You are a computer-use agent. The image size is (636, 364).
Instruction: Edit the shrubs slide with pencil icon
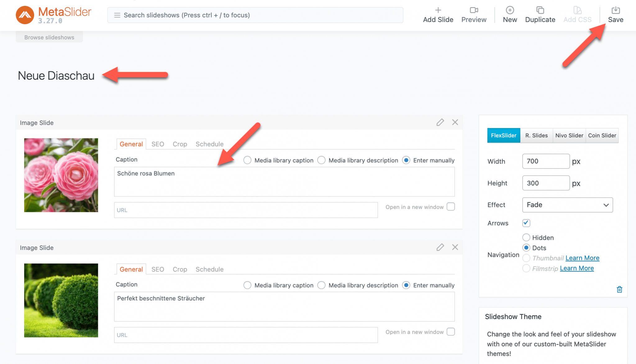coord(440,247)
